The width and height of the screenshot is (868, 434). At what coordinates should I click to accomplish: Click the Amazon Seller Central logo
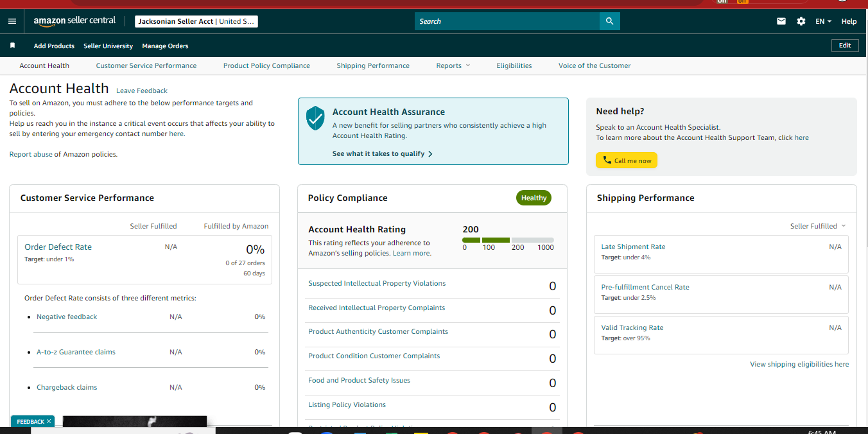(74, 21)
